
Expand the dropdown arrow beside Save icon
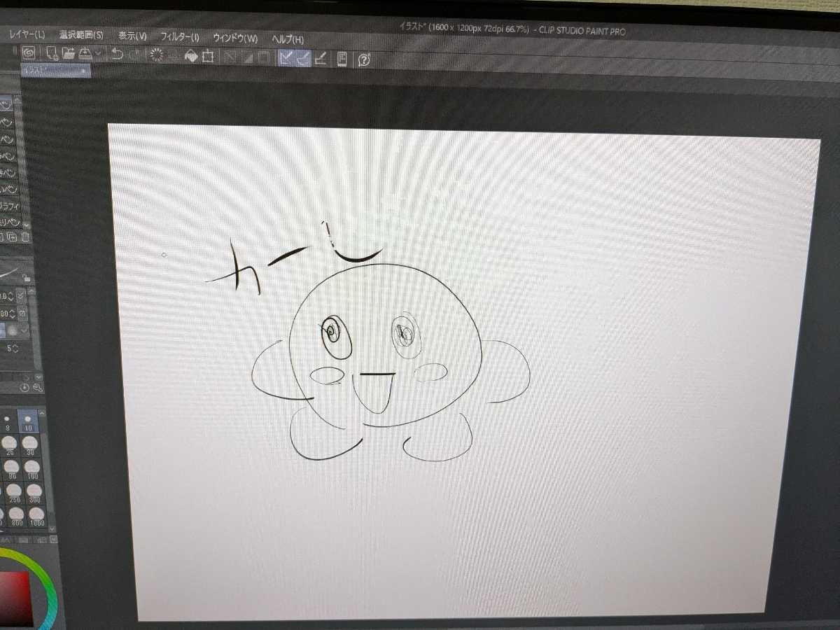(x=98, y=54)
